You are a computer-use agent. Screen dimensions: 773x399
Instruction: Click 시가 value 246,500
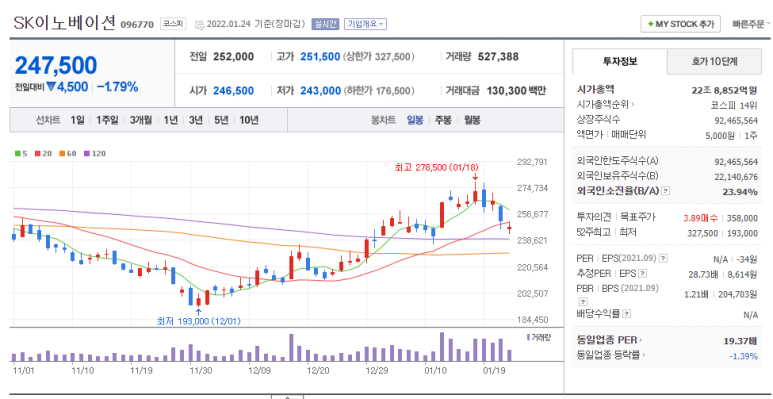point(234,91)
